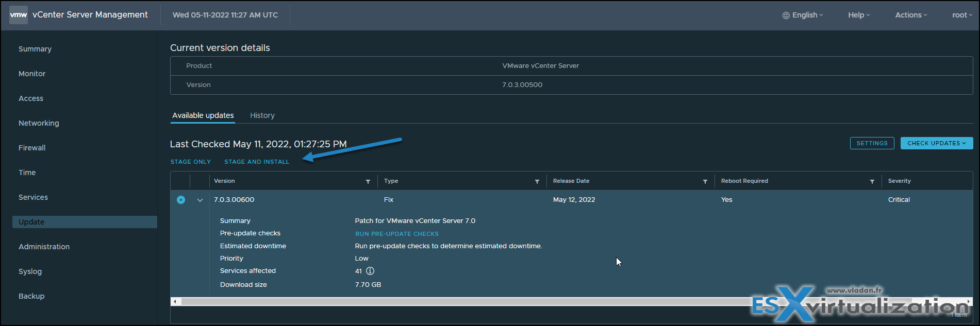Go to Backup in the sidebar
Viewport: 980px width, 326px height.
(x=31, y=296)
